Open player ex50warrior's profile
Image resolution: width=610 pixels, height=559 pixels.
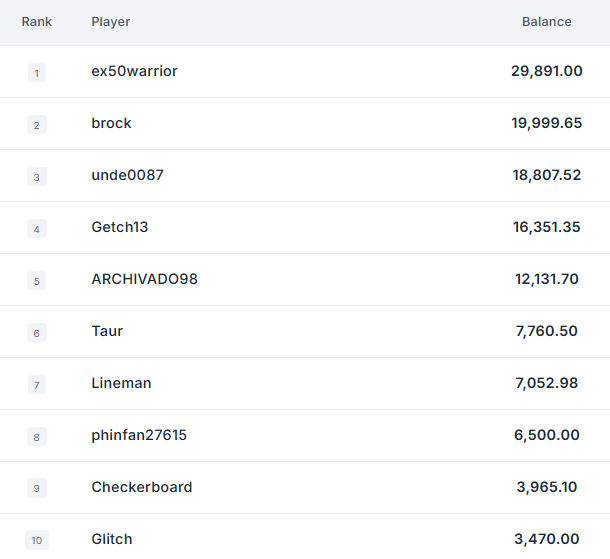pyautogui.click(x=134, y=71)
